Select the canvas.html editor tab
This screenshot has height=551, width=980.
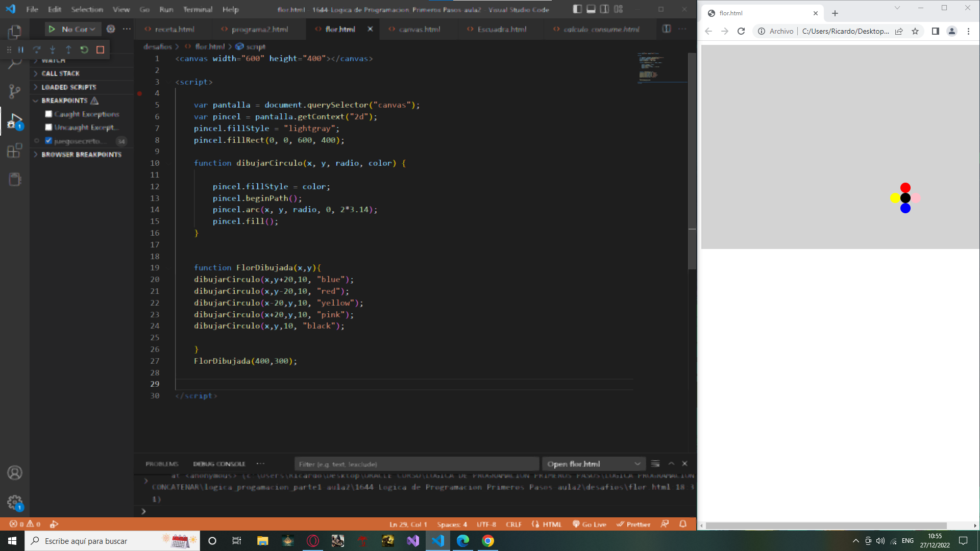(418, 29)
